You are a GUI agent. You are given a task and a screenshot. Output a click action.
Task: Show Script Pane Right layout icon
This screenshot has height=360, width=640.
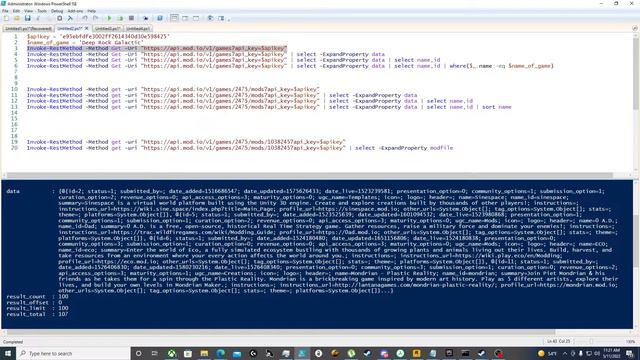(x=185, y=18)
